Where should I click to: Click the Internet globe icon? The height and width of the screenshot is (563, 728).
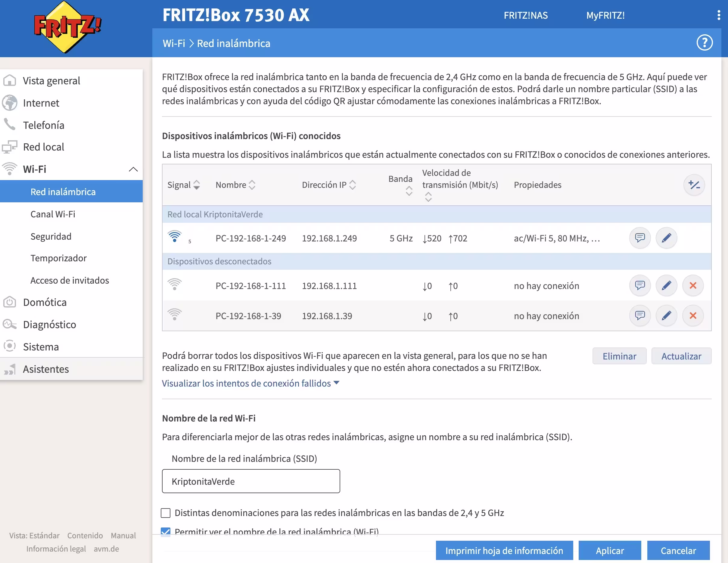click(x=10, y=103)
